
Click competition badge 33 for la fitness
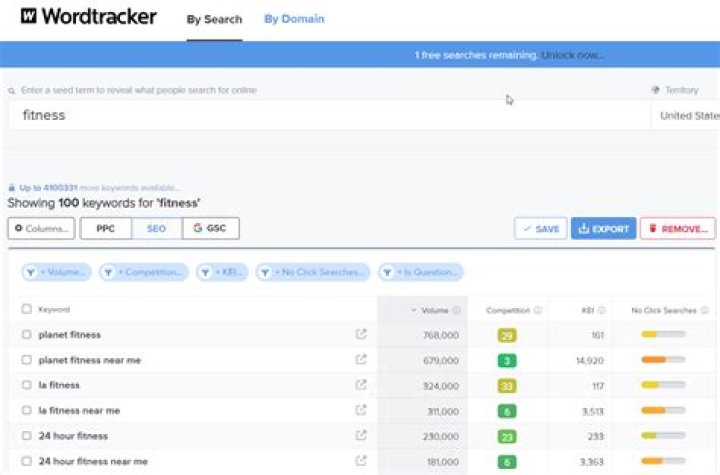coord(507,386)
